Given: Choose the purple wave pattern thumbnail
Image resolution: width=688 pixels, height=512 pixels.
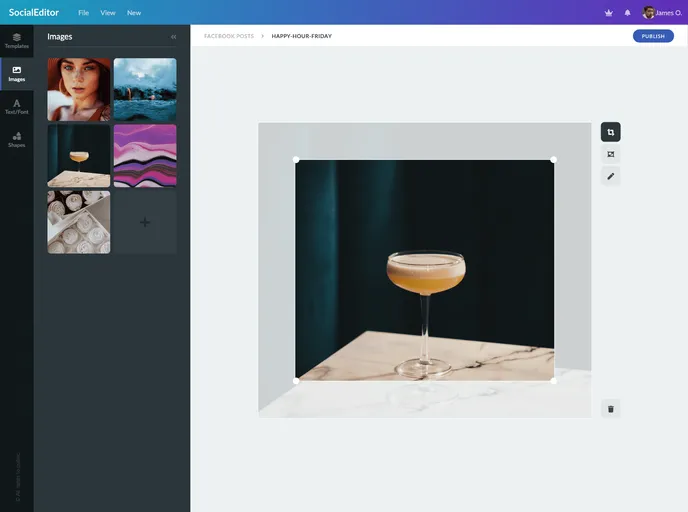Looking at the screenshot, I should 145,155.
